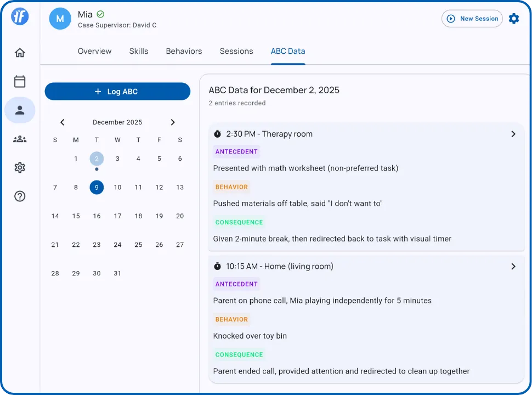
Task: Click the client profile icon in the sidebar
Action: tap(20, 110)
